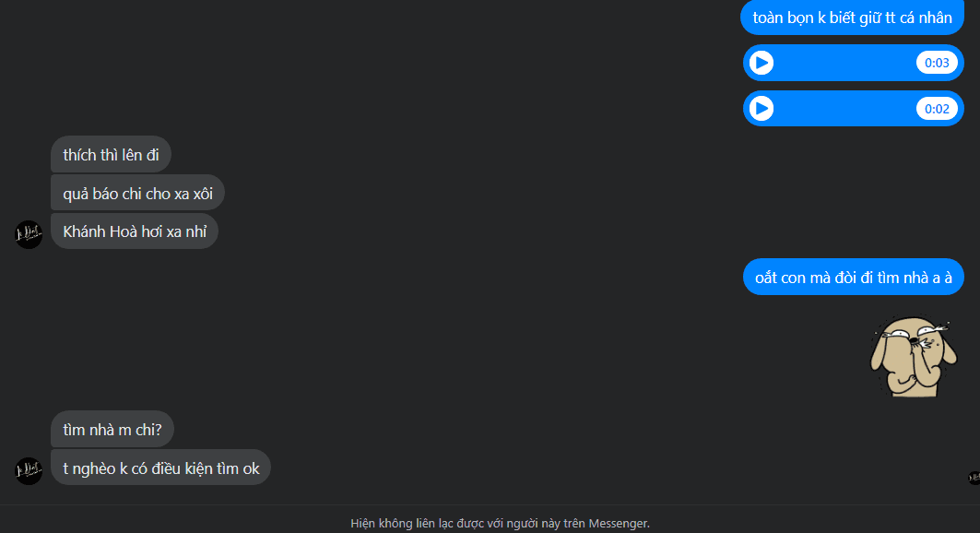The width and height of the screenshot is (980, 533).
Task: Select message 'oắt con mà đòi đi tìm nhà a à'
Action: (x=853, y=277)
